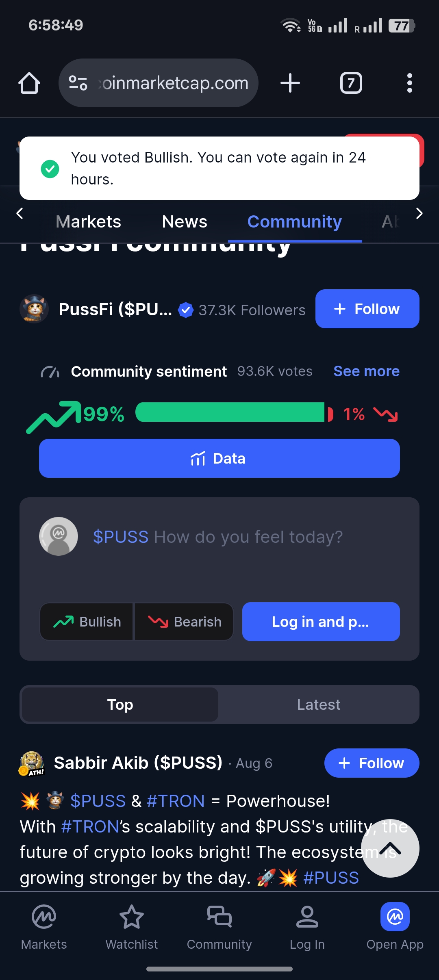Open See more sentiment link
This screenshot has height=980, width=439.
[x=366, y=371]
